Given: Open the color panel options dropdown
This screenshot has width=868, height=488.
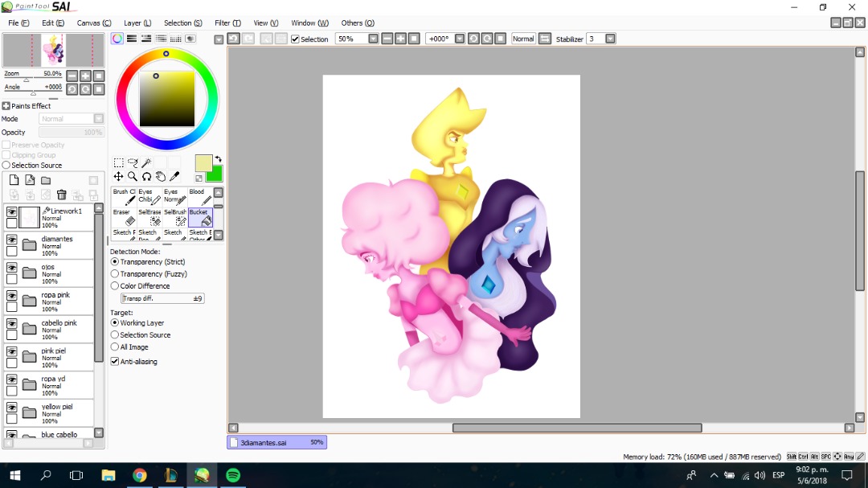Looking at the screenshot, I should click(219, 39).
